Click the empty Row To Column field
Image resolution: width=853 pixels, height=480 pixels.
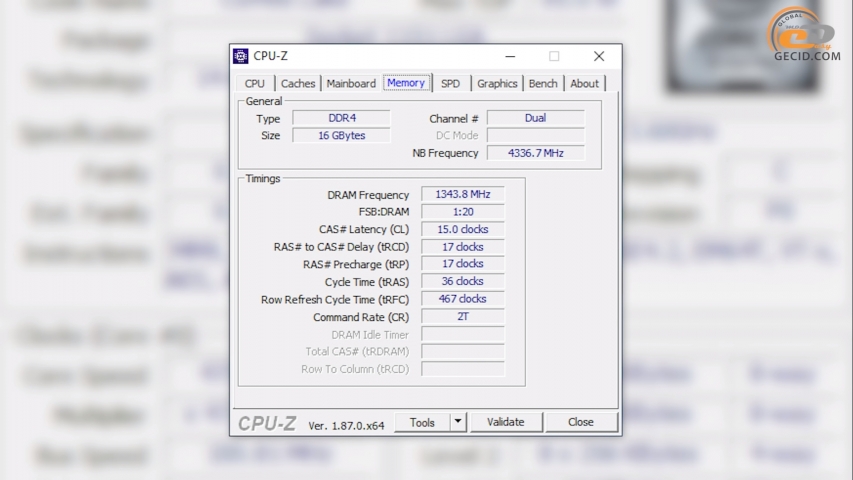(463, 369)
